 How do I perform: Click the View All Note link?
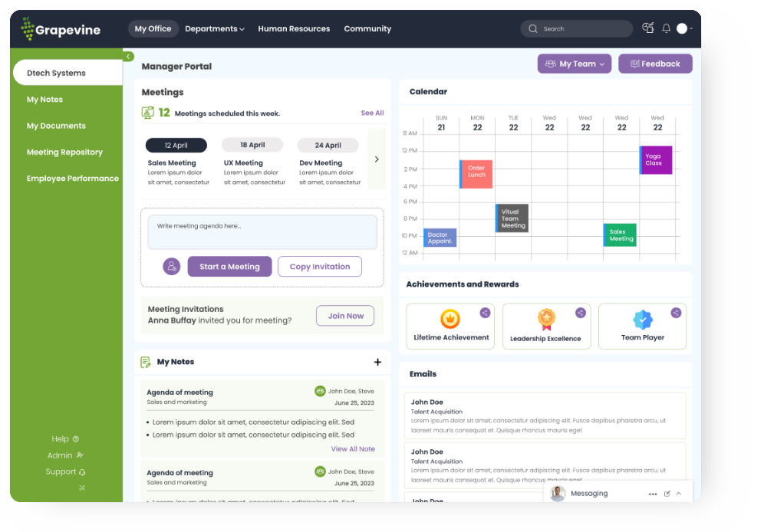pos(353,449)
